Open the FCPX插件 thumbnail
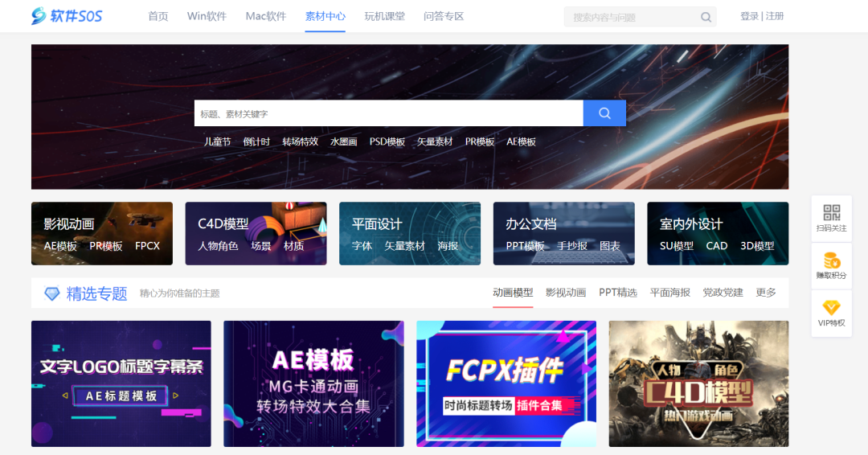 (506, 383)
